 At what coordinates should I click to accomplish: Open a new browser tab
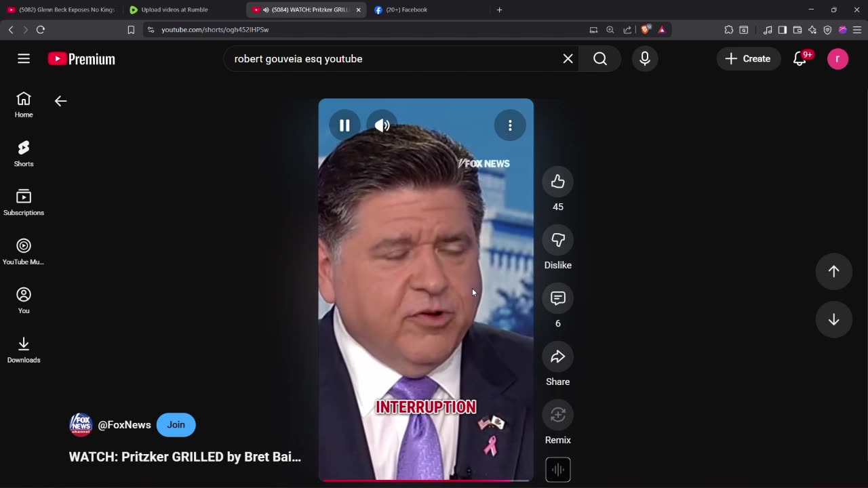point(499,9)
